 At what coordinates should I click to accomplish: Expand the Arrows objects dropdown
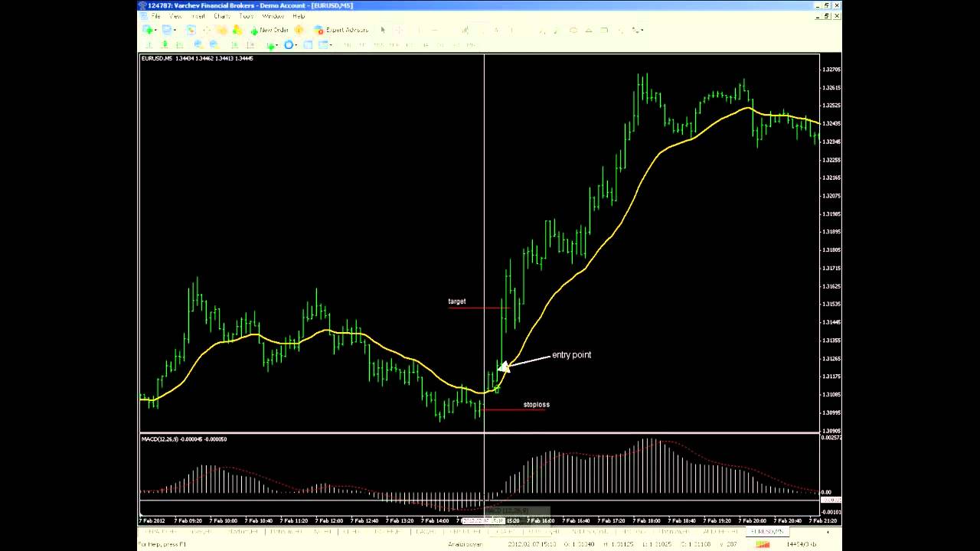pos(643,30)
